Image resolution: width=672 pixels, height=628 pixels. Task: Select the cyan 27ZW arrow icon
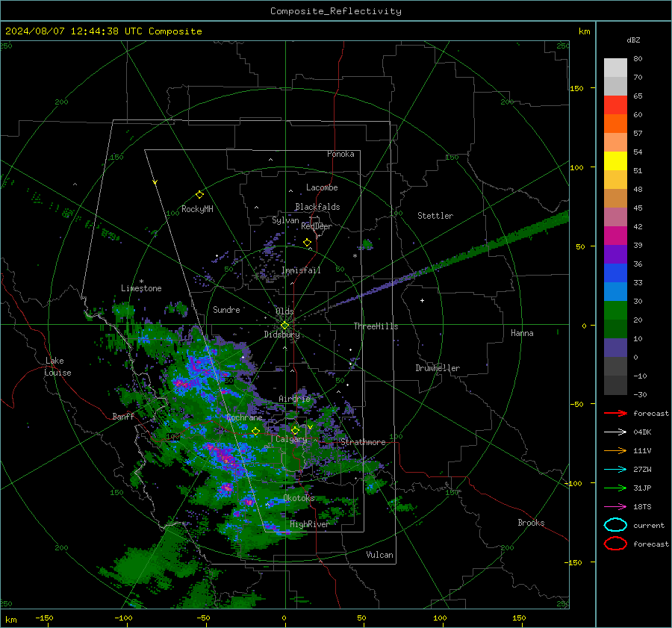[x=615, y=470]
